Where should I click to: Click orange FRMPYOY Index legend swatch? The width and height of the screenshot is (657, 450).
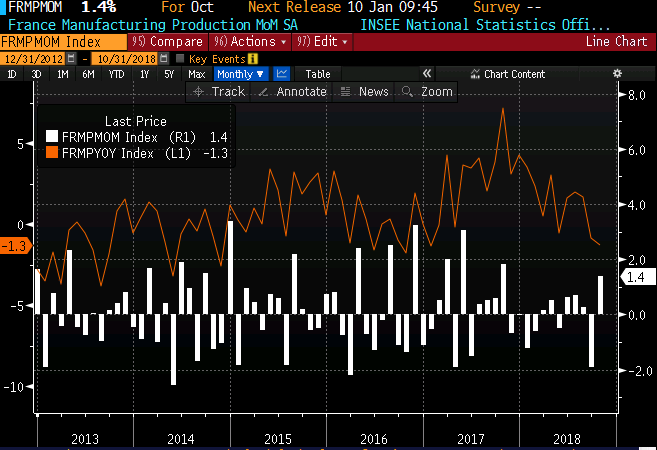(52, 152)
